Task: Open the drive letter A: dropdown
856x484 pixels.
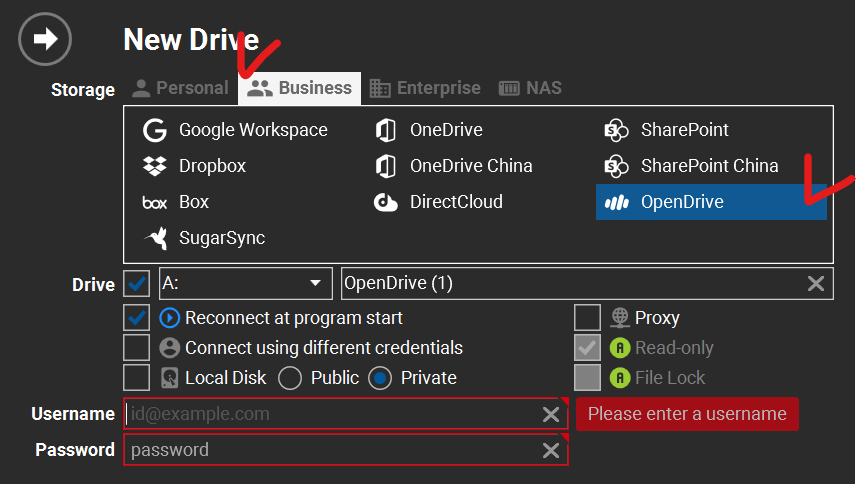Action: (245, 283)
